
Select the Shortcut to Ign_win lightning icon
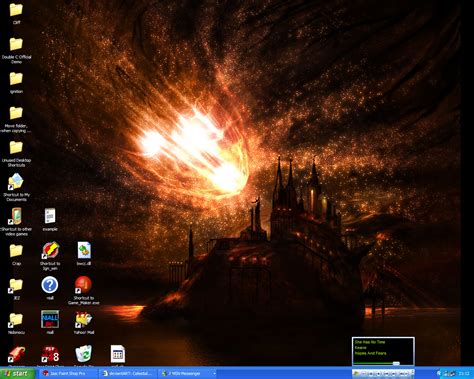pos(50,251)
